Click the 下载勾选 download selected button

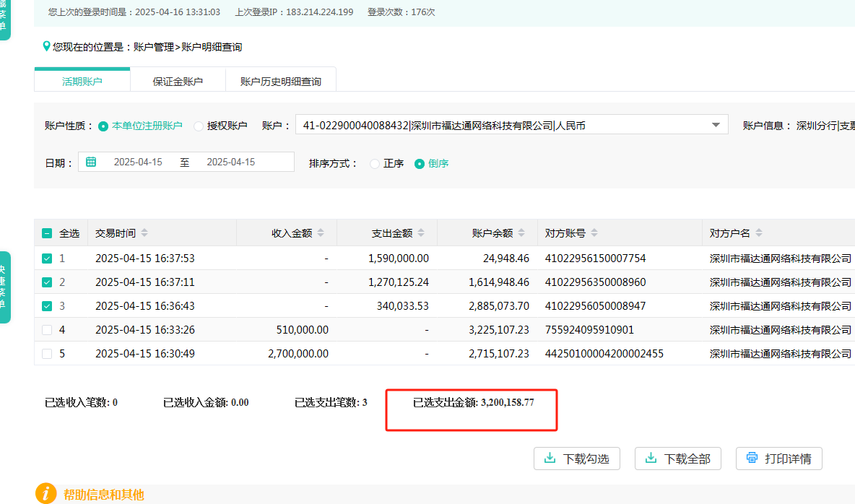click(x=576, y=459)
